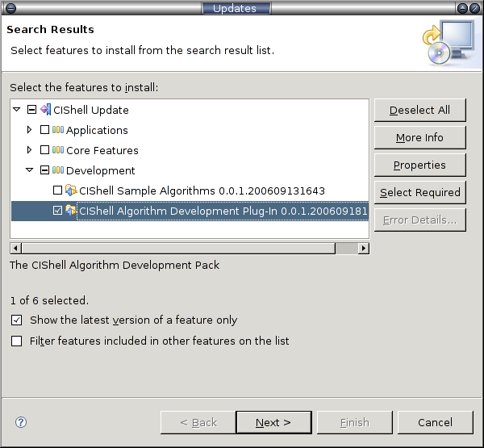Check the Applications checkbox

pyautogui.click(x=44, y=130)
